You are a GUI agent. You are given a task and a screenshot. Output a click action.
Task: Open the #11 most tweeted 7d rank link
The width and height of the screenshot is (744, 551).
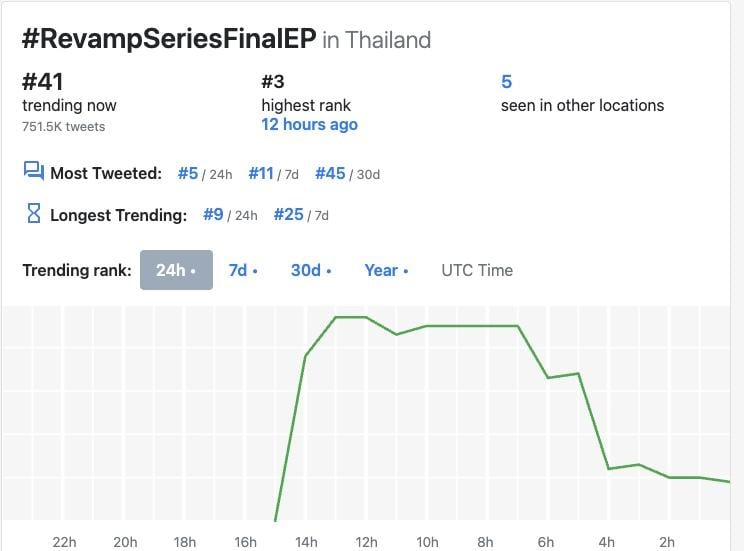pos(261,173)
